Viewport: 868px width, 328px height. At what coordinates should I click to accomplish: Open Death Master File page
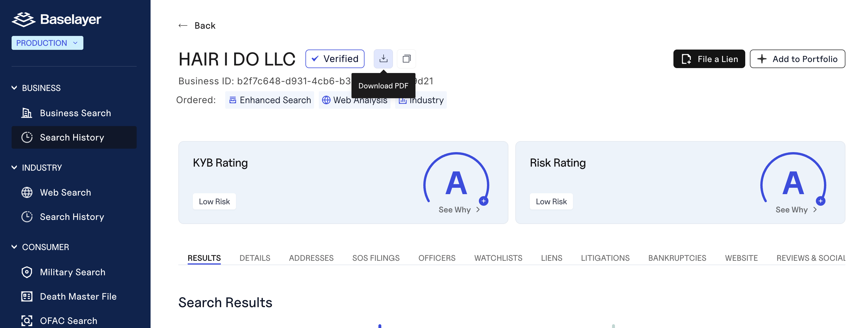click(78, 296)
